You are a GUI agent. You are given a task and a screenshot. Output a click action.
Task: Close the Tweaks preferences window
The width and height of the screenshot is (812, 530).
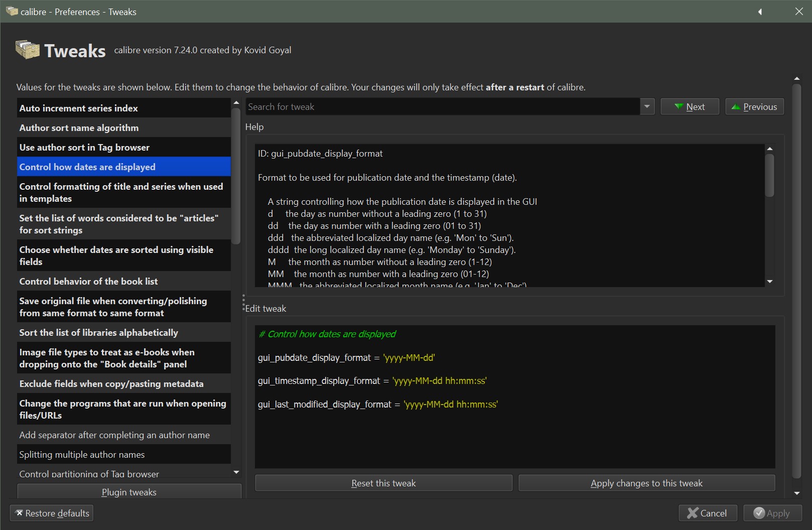point(799,12)
